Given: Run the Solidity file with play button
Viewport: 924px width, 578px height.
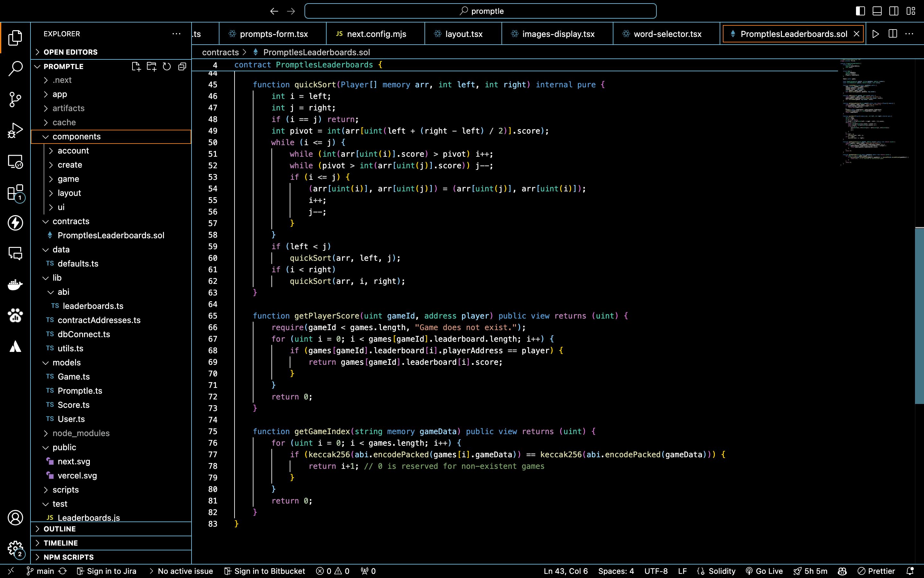Looking at the screenshot, I should coord(876,34).
